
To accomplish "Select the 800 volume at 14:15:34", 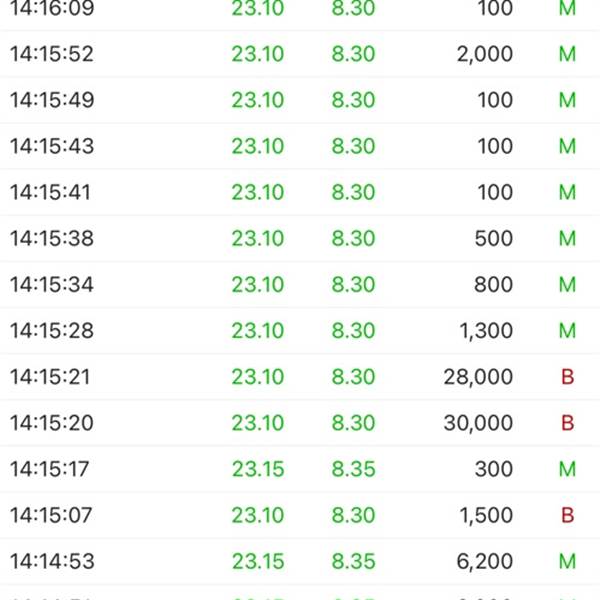I will pyautogui.click(x=494, y=285).
